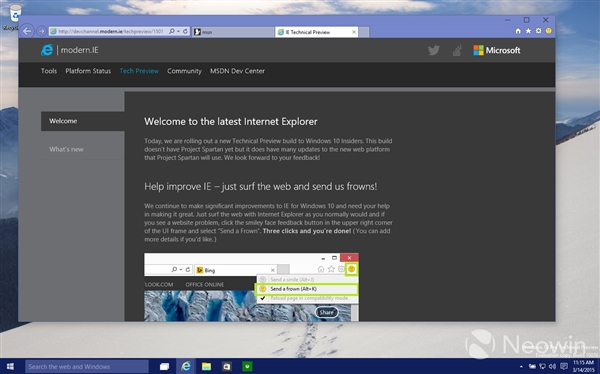
Task: Click the Microsoft logo link
Action: [x=497, y=50]
